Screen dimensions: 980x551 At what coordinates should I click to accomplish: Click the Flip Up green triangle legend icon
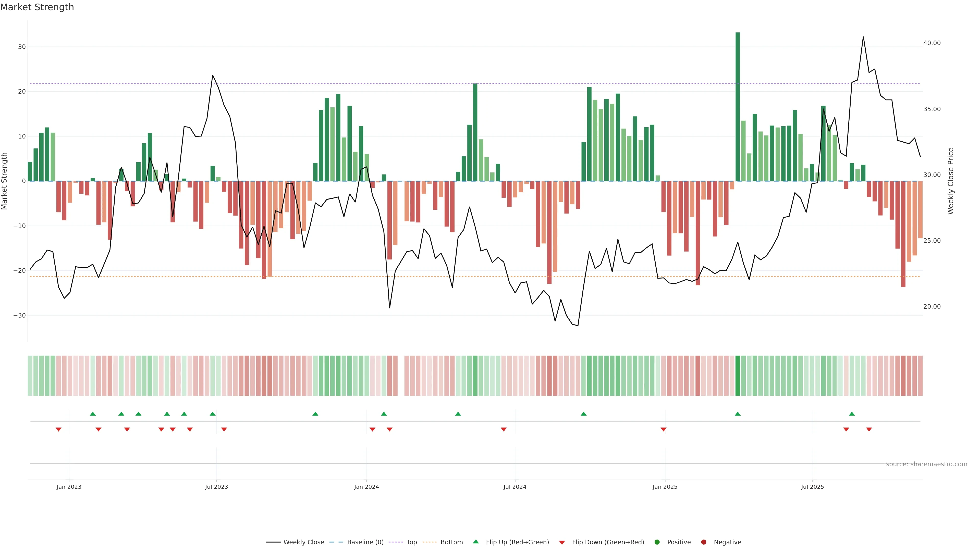pyautogui.click(x=475, y=542)
